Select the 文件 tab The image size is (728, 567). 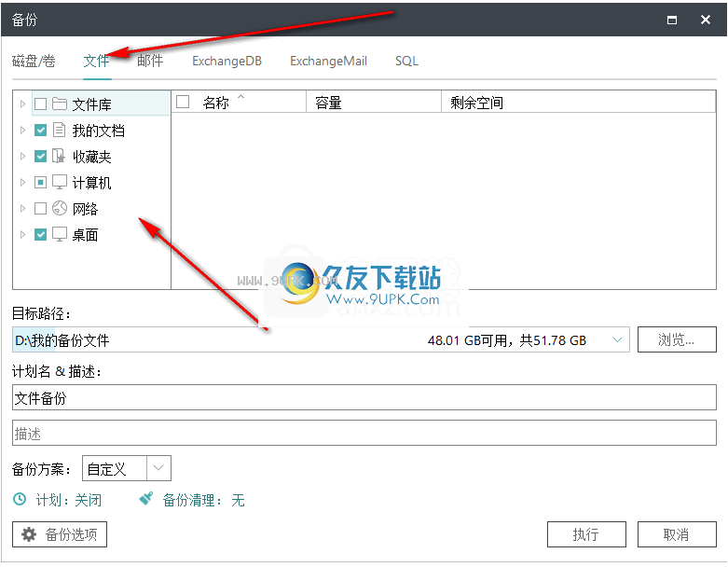96,61
